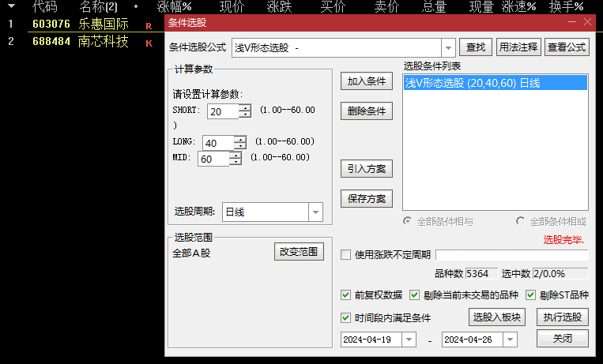This screenshot has width=603, height=364.
Task: Increase MID parameter with up arrow
Action: pyautogui.click(x=236, y=156)
